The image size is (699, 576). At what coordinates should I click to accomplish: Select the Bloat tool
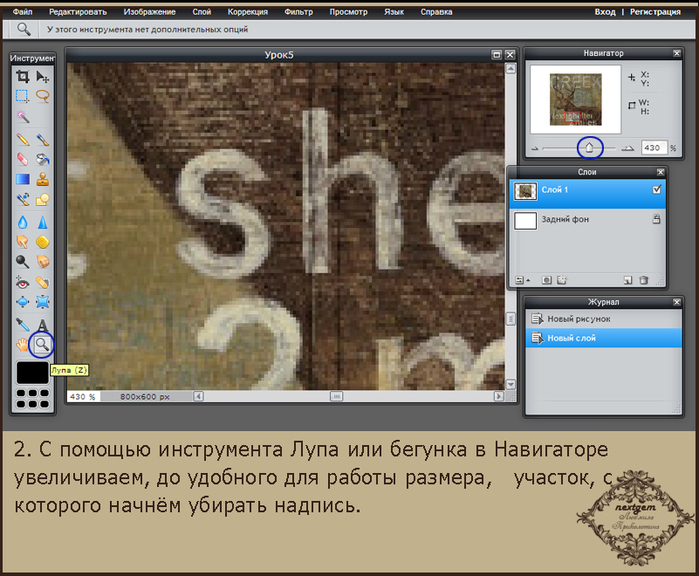(22, 302)
